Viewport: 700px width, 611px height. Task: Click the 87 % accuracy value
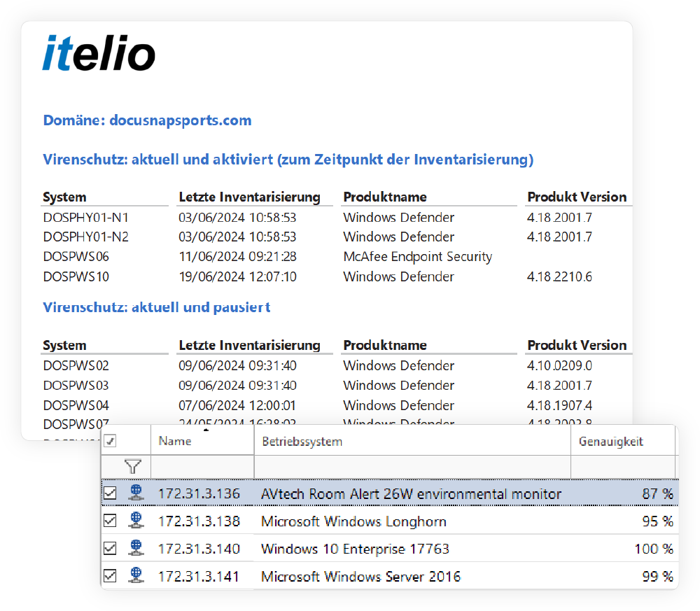tap(657, 493)
